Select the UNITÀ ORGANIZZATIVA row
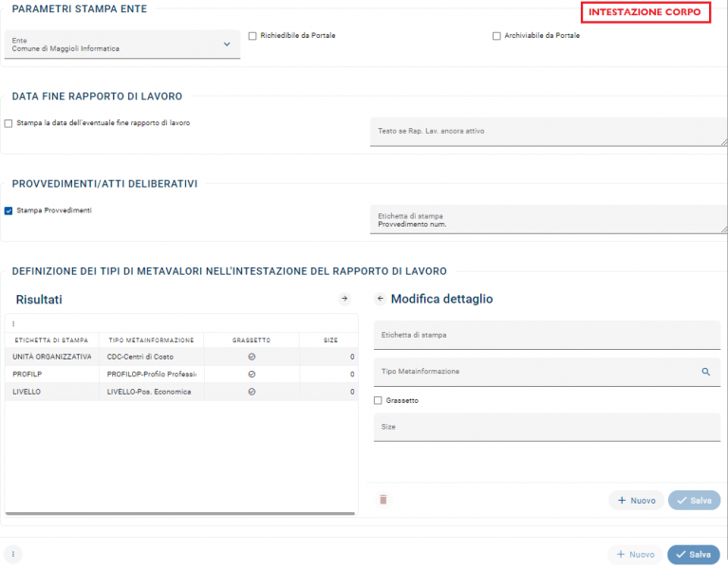This screenshot has width=728, height=569. [x=181, y=357]
